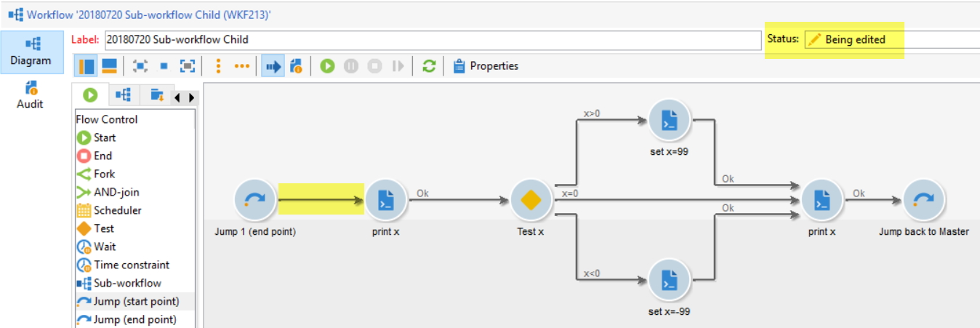Toggle the blue arrow progress display
980x328 pixels.
[273, 66]
